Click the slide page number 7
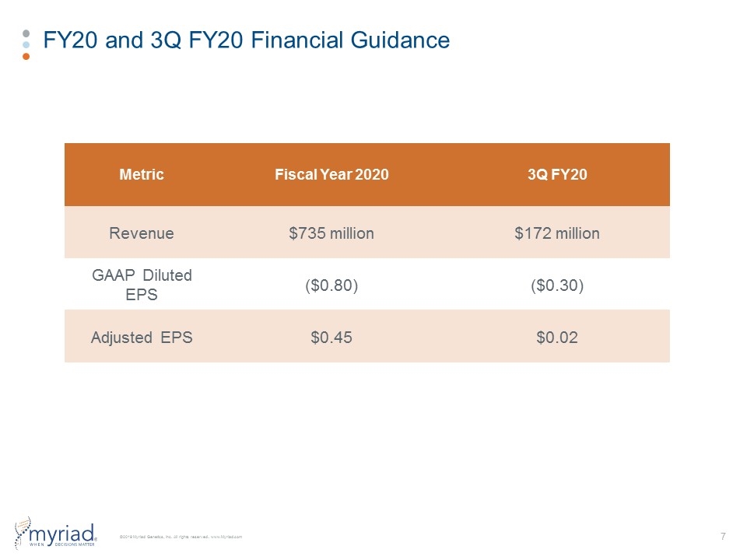Image resolution: width=747 pixels, height=560 pixels. pyautogui.click(x=723, y=536)
